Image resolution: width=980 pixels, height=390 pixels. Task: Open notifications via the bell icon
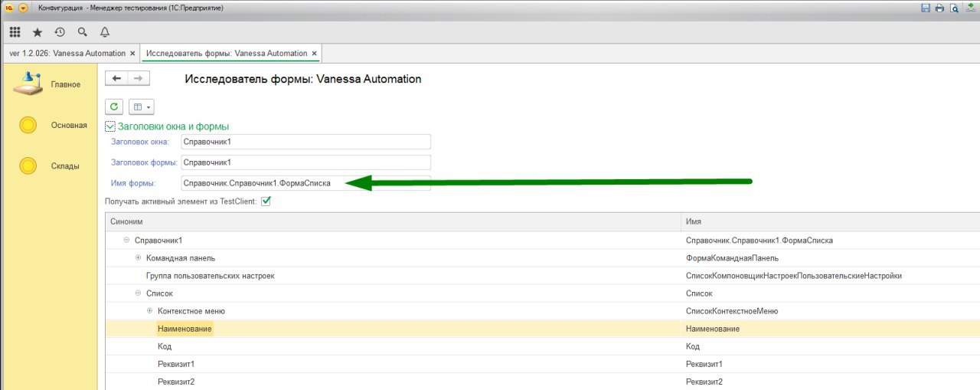tap(105, 32)
